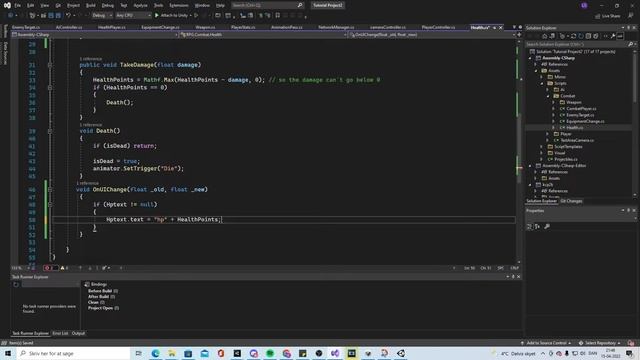The image size is (640, 360).
Task: Switch to the EnemyTarget.cs tab
Action: click(x=26, y=27)
